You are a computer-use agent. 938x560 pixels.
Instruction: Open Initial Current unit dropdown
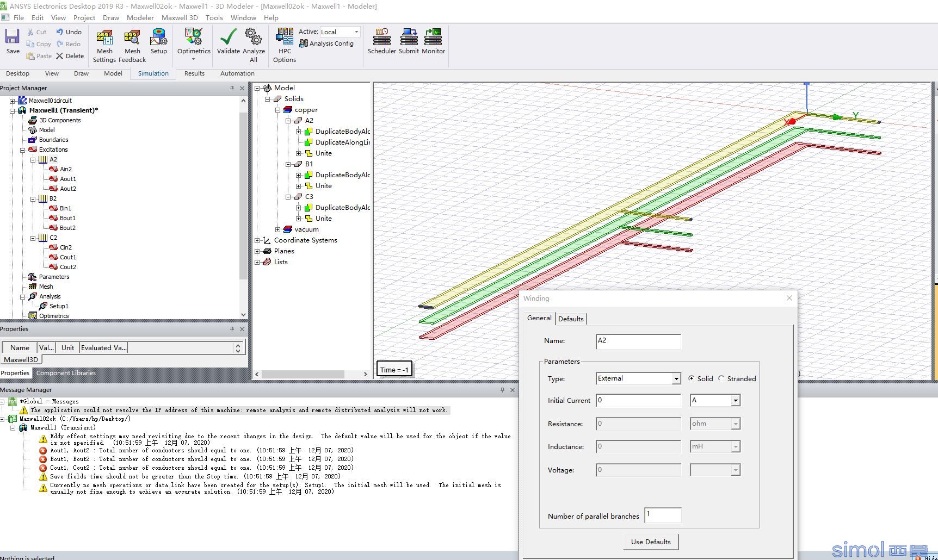[735, 401]
